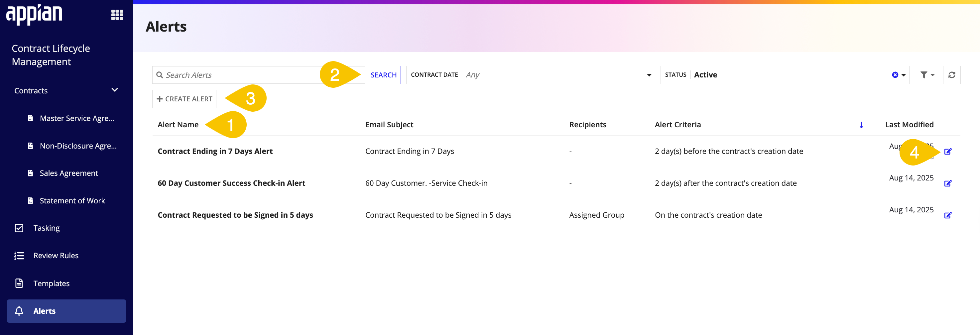Open the Contract Ending in 7 Days Alert
Viewport: 980px width, 335px height.
click(215, 151)
